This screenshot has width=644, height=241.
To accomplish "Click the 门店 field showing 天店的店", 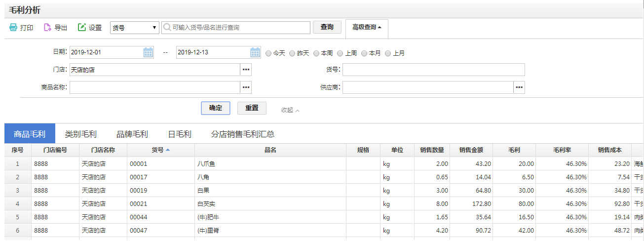I will [x=154, y=70].
